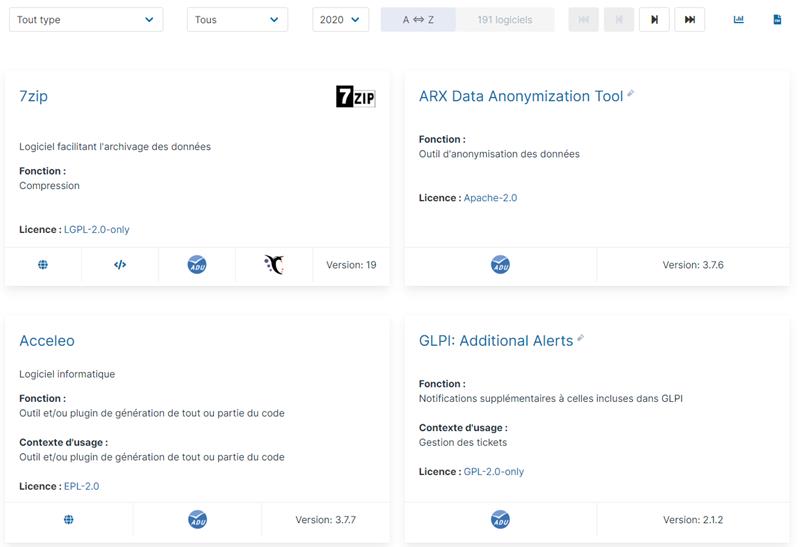This screenshot has height=547, width=800.
Task: Click the ADU icon on the ARX card
Action: tap(500, 264)
